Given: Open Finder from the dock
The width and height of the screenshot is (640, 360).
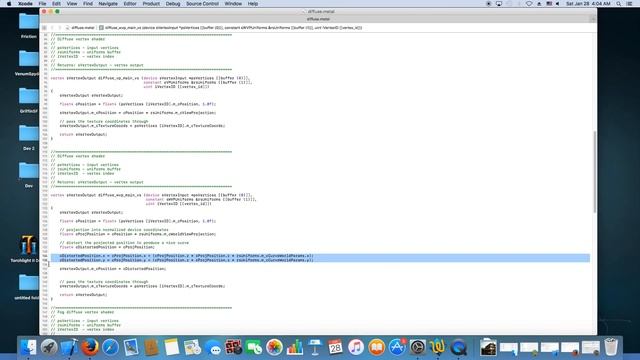Looking at the screenshot, I should click(28, 347).
